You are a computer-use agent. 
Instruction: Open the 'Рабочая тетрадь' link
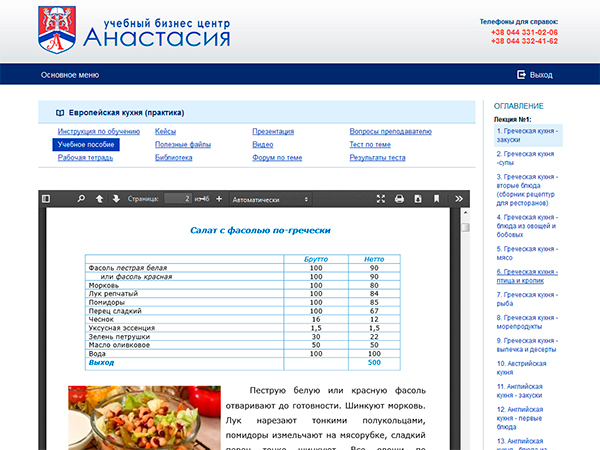click(85, 158)
